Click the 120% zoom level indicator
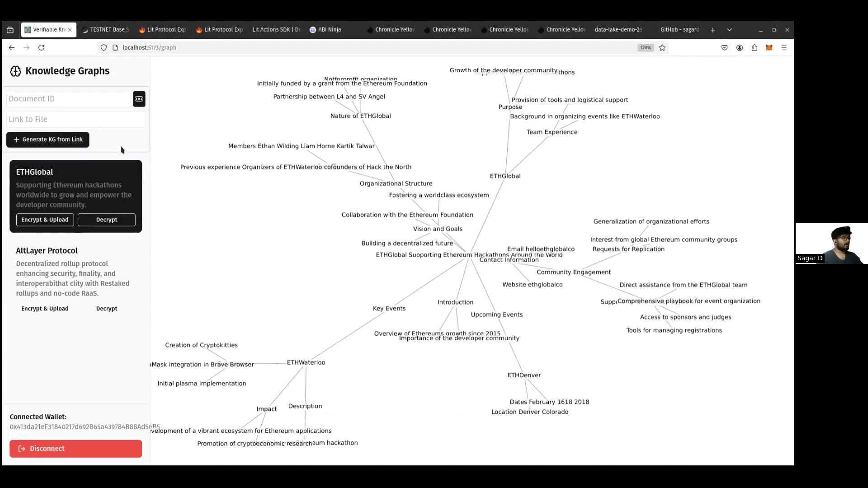868x488 pixels. (x=646, y=47)
